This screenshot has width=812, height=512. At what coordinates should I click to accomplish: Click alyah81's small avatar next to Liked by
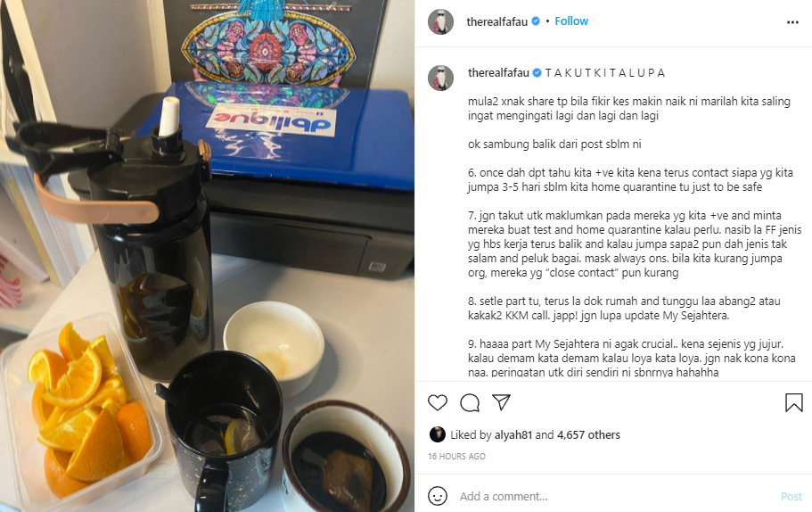click(438, 434)
